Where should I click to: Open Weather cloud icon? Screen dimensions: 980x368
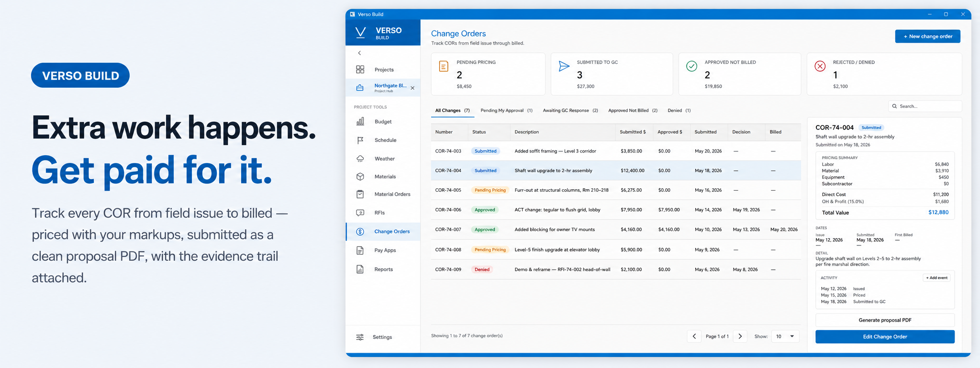click(360, 159)
